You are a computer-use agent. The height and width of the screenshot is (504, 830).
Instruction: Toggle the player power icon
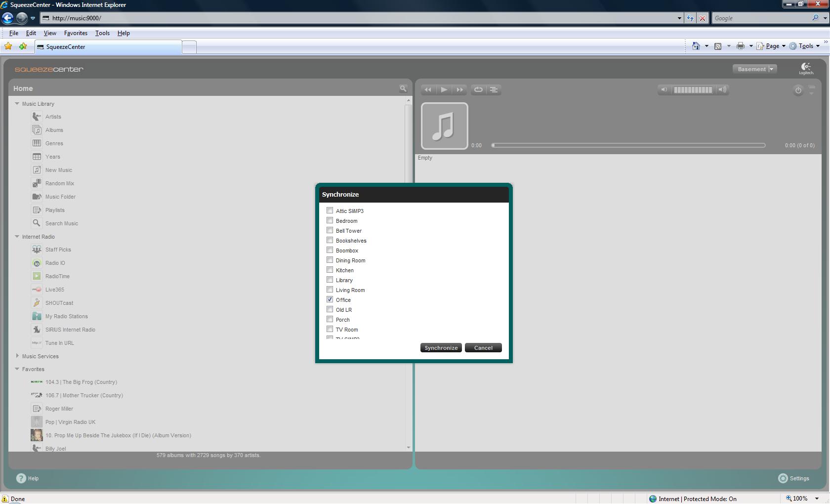point(798,90)
